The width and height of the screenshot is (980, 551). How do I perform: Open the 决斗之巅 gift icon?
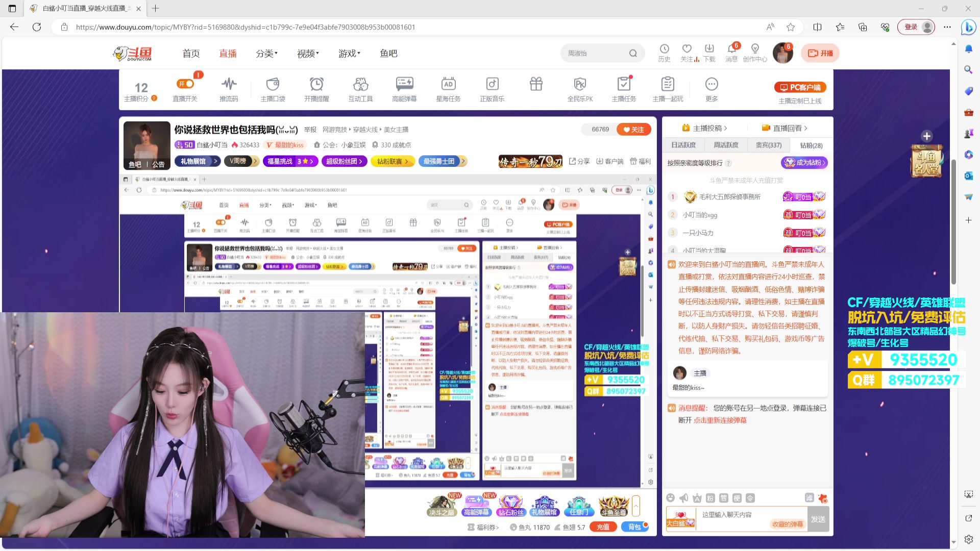pyautogui.click(x=442, y=506)
